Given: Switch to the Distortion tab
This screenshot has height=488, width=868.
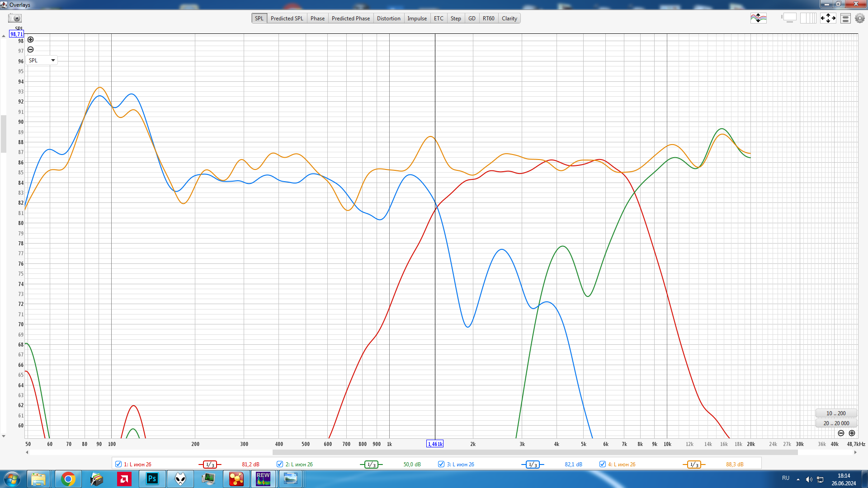Looking at the screenshot, I should tap(388, 19).
